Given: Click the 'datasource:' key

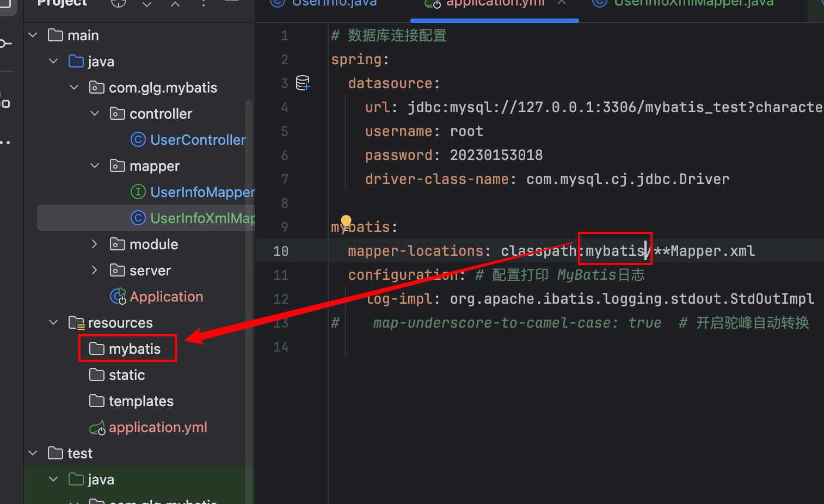Looking at the screenshot, I should 394,83.
